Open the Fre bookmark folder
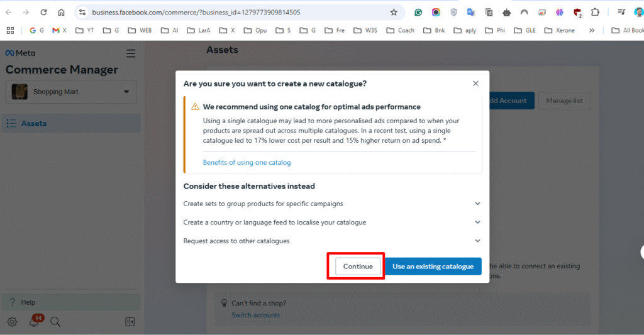 pyautogui.click(x=335, y=30)
